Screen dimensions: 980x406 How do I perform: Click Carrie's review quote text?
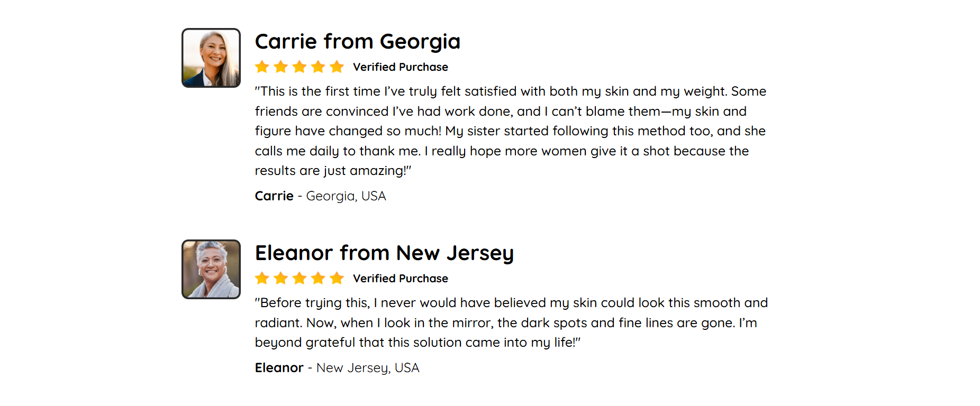(511, 131)
